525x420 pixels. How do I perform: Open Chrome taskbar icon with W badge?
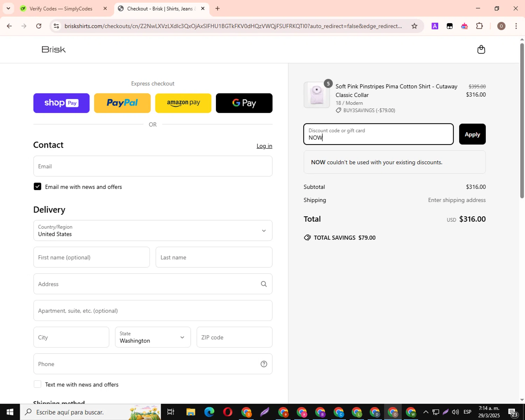pos(411,412)
